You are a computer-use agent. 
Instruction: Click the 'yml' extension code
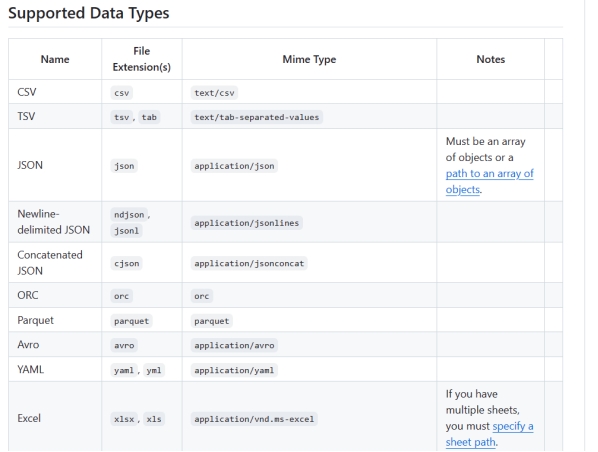pos(154,370)
